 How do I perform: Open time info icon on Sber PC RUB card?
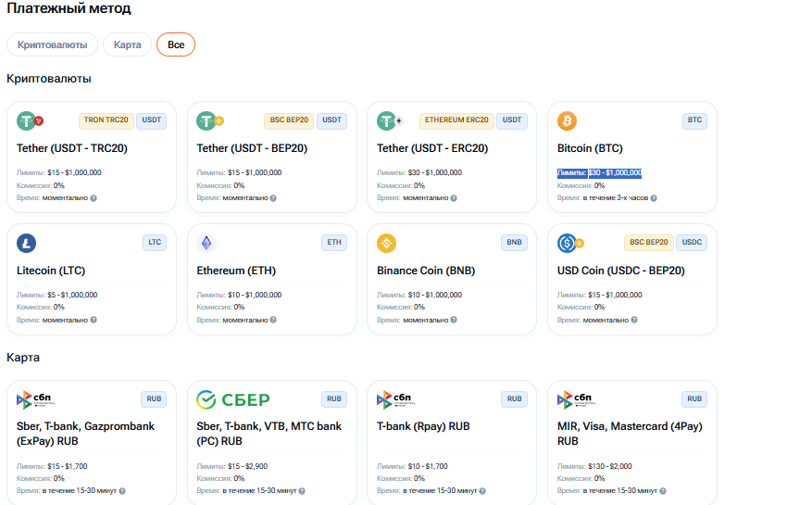tap(302, 491)
